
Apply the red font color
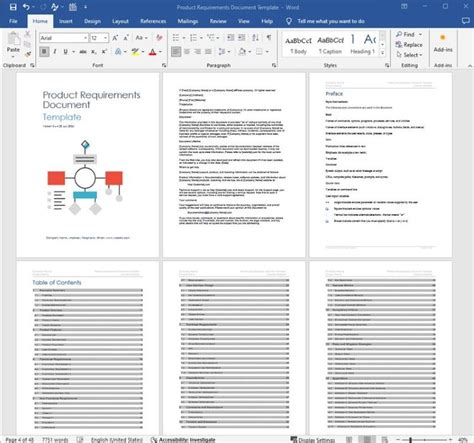coord(153,52)
